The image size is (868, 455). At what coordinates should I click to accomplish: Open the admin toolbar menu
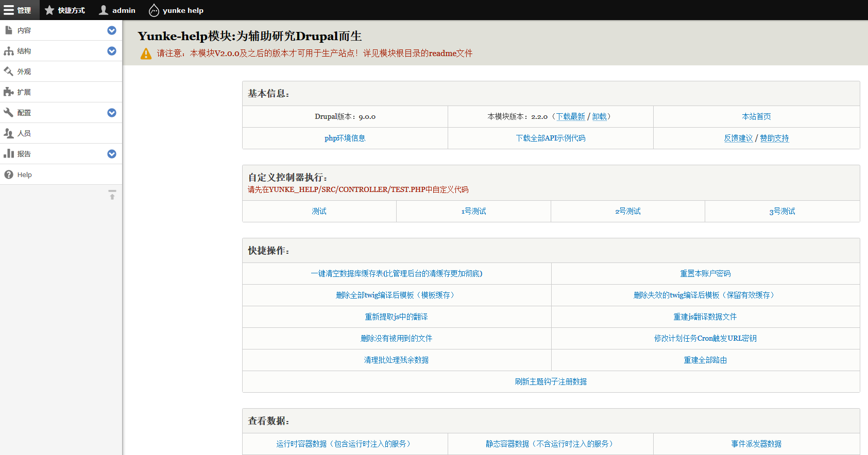coord(117,10)
